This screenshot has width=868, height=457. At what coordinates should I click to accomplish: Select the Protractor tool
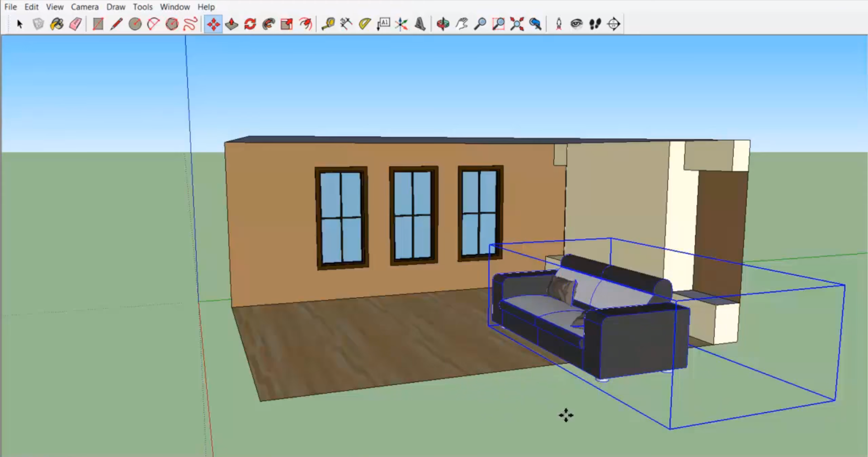(365, 24)
